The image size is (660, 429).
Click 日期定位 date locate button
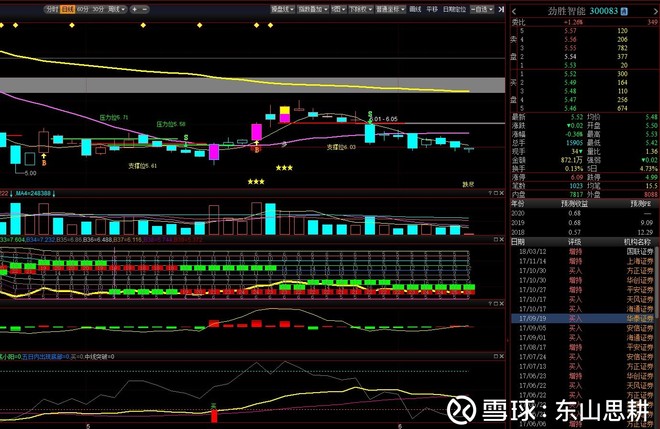[x=455, y=9]
